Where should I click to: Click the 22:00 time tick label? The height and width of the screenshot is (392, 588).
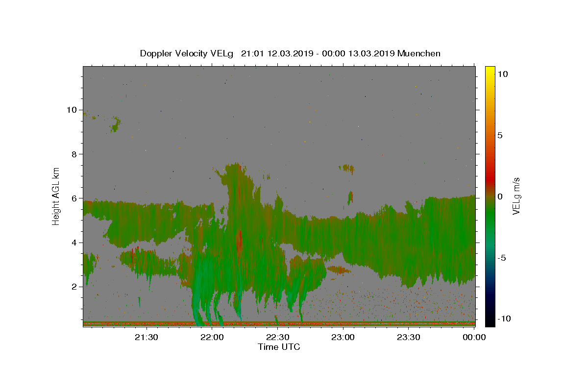(212, 337)
